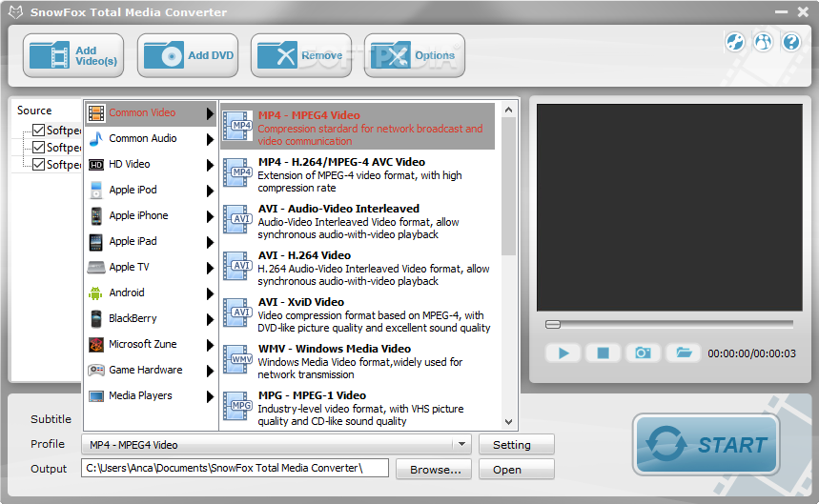Open the Options toolbar button
The width and height of the screenshot is (819, 504).
414,56
